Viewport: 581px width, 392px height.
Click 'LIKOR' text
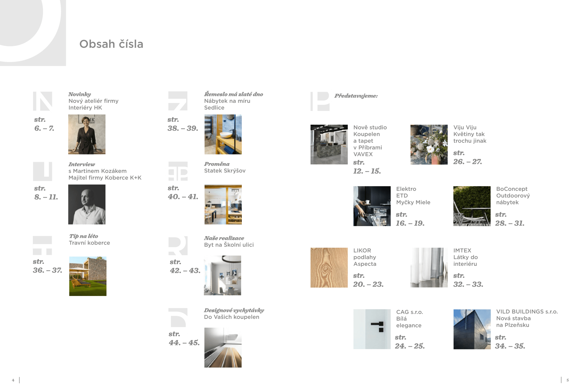(362, 251)
